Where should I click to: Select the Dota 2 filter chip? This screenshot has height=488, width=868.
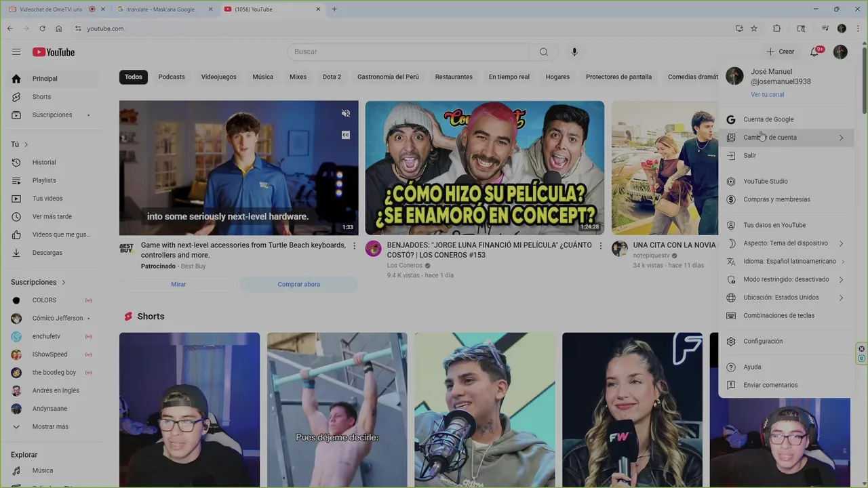coord(332,77)
